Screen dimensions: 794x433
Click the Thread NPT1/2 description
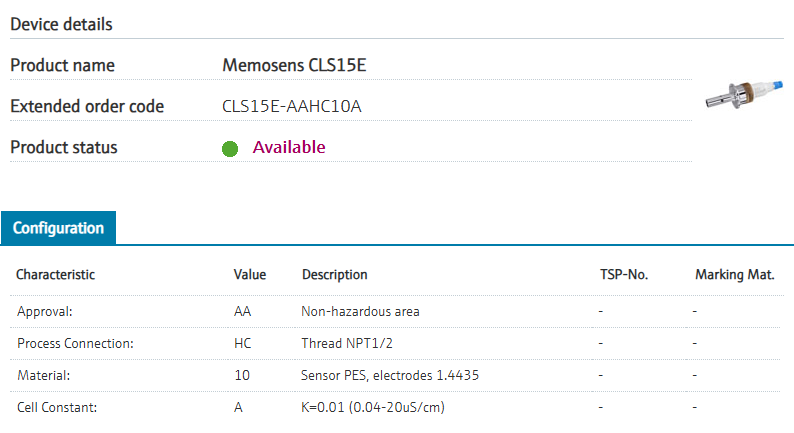point(345,343)
